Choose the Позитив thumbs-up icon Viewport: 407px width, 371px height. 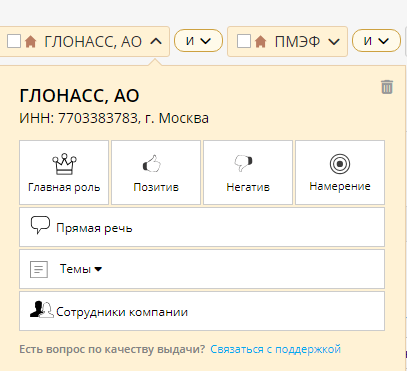(152, 164)
